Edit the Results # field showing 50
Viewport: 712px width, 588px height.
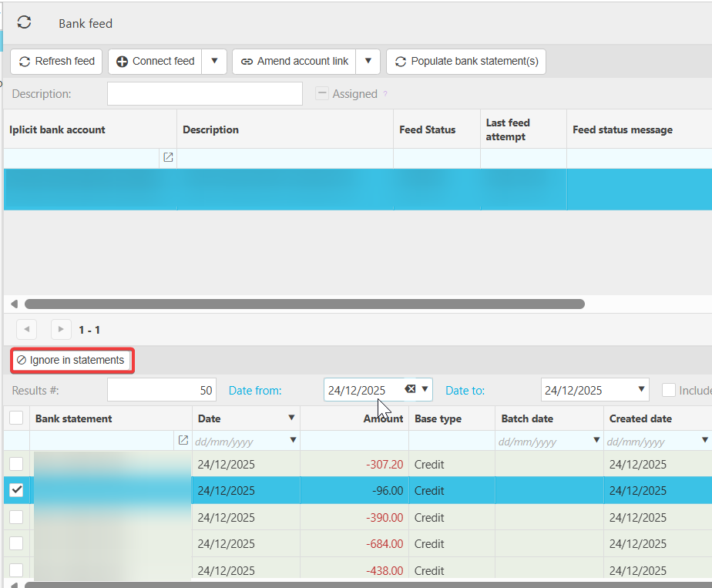point(162,390)
